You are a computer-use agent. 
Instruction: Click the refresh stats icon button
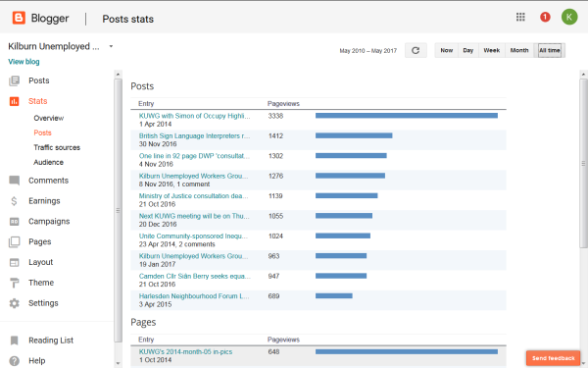[x=416, y=50]
